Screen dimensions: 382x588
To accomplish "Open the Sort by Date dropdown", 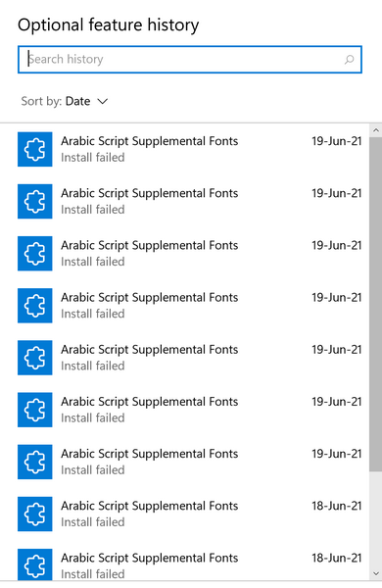I will click(x=65, y=101).
